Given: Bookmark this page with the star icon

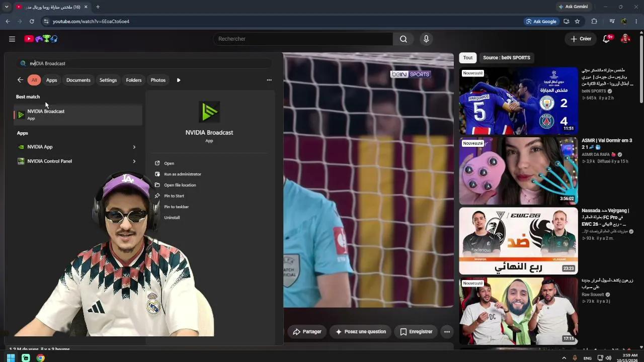Looking at the screenshot, I should pos(577,22).
